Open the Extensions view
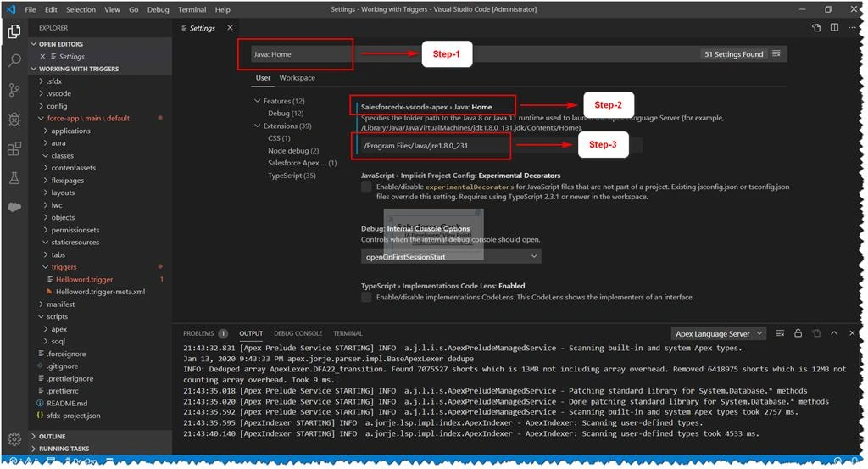 [14, 148]
